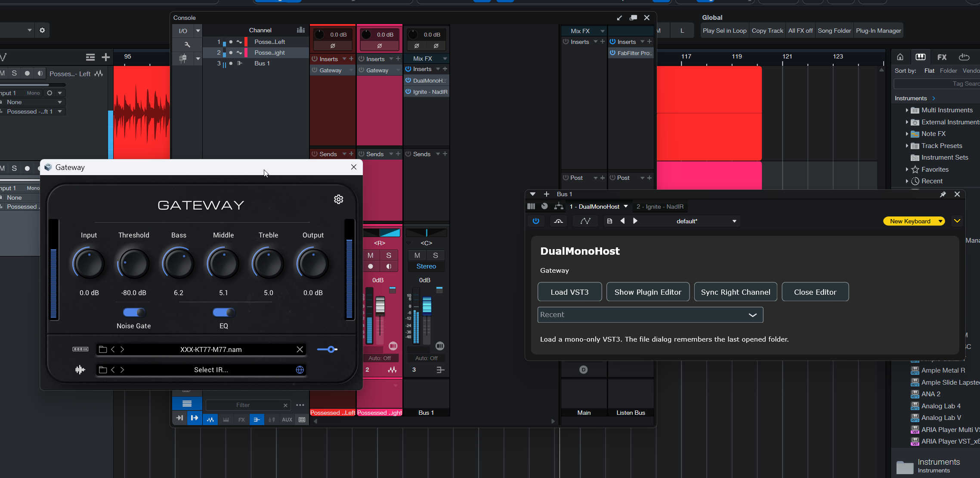The image size is (980, 478).
Task: Open browser Home tab
Action: click(900, 57)
